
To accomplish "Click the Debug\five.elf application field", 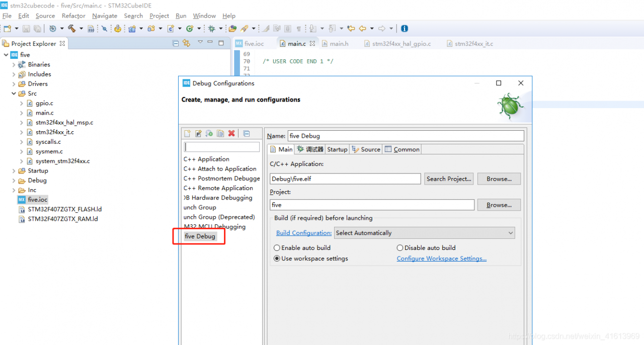I will coord(345,179).
